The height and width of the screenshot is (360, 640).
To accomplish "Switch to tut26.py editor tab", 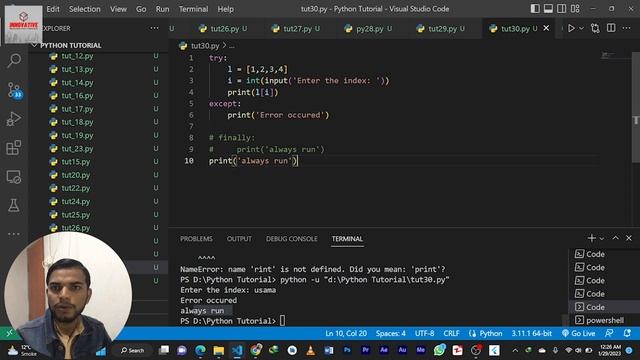I will click(223, 29).
